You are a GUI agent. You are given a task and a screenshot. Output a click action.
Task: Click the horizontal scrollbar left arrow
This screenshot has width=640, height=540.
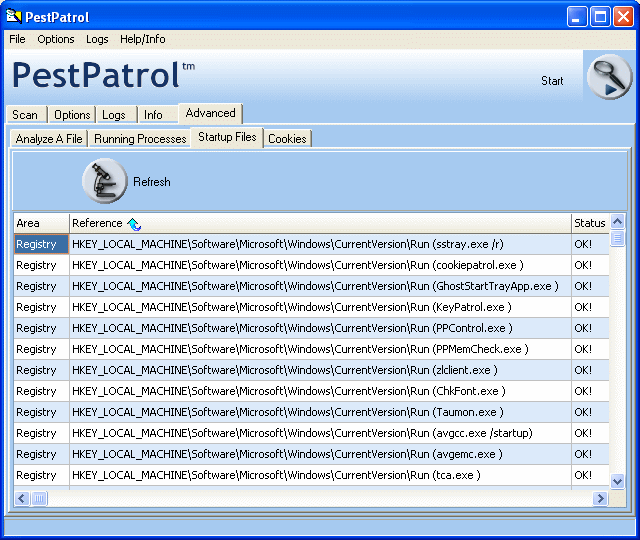coord(22,498)
